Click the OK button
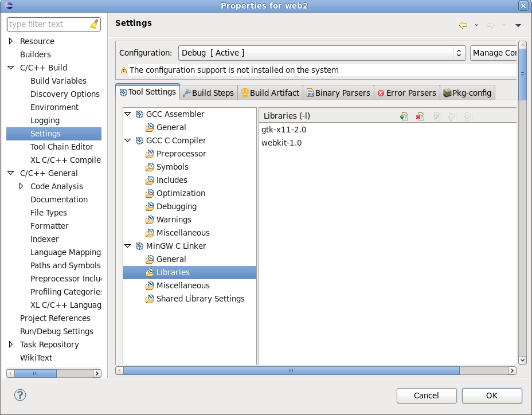The height and width of the screenshot is (415, 532). point(491,396)
